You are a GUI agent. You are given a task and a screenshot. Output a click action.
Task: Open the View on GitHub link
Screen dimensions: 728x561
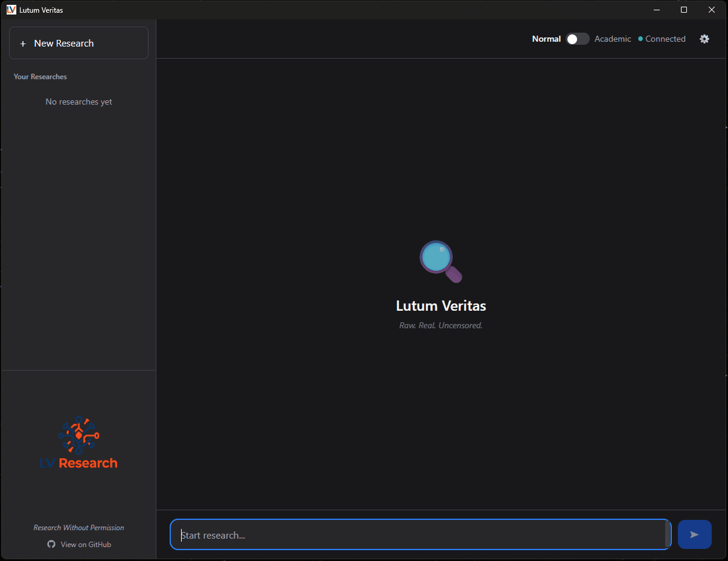[85, 544]
